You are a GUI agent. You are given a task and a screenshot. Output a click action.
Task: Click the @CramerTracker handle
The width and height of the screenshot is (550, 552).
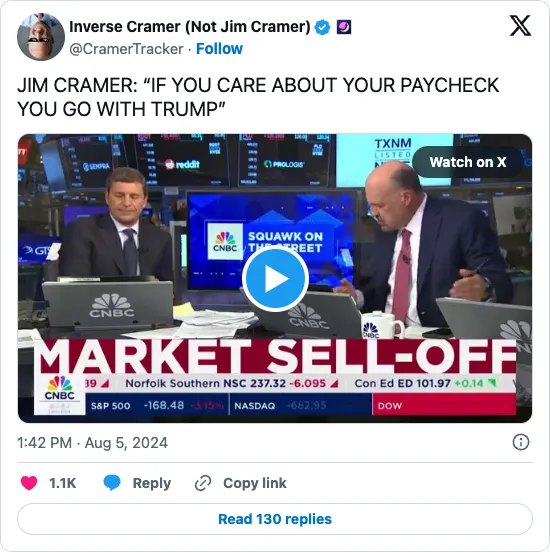(x=126, y=49)
